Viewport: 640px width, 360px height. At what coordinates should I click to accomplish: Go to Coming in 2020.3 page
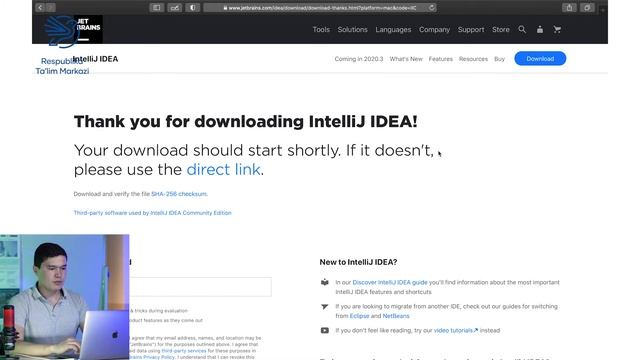pos(359,59)
